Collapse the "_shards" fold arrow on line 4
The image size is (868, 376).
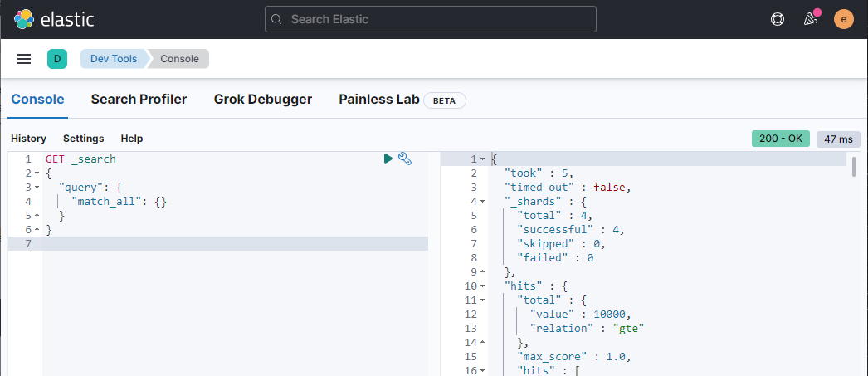tap(482, 201)
